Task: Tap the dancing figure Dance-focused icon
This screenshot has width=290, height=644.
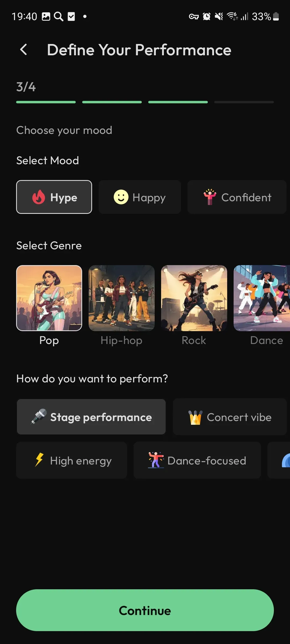Action: pos(156,460)
